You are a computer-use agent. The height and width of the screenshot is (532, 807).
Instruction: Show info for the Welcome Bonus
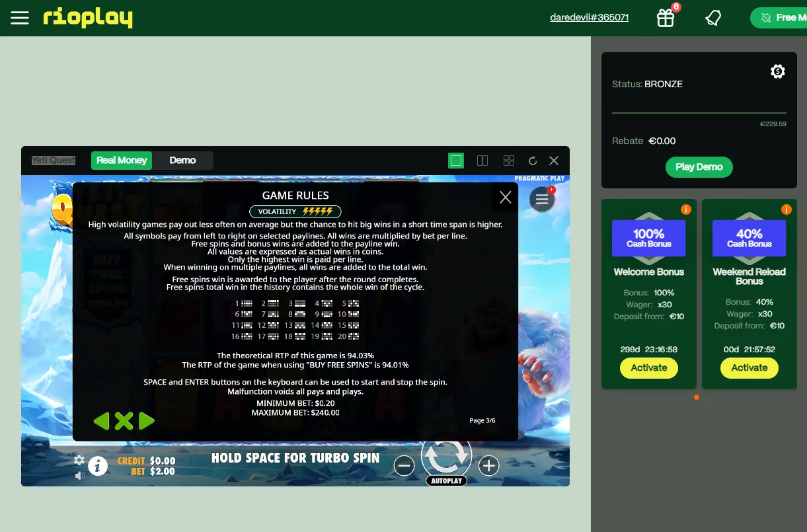coord(685,209)
